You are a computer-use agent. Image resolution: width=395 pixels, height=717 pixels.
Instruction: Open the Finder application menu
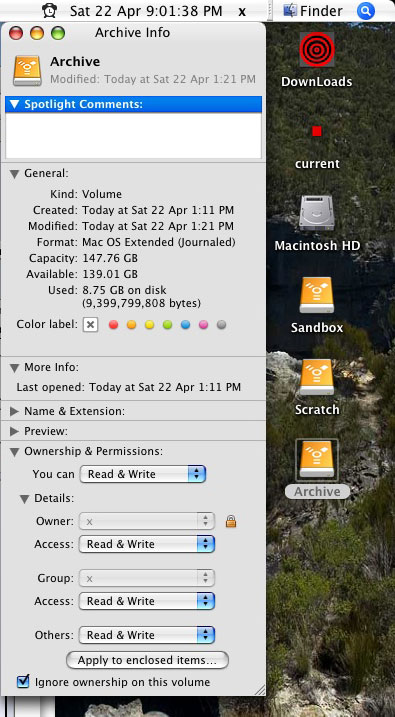click(321, 11)
